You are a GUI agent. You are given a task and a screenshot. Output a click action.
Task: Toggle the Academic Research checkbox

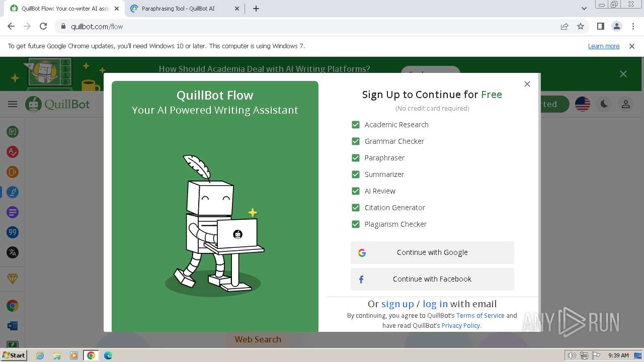coord(356,125)
